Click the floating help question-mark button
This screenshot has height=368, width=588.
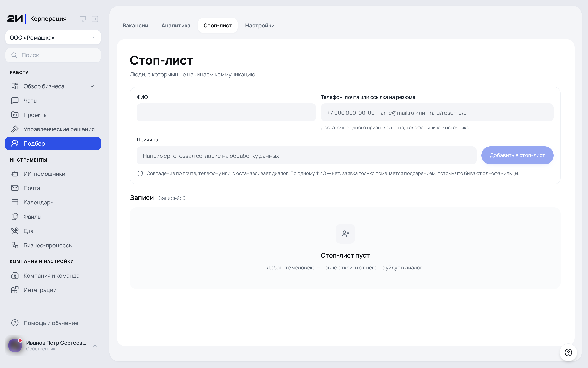pyautogui.click(x=568, y=352)
